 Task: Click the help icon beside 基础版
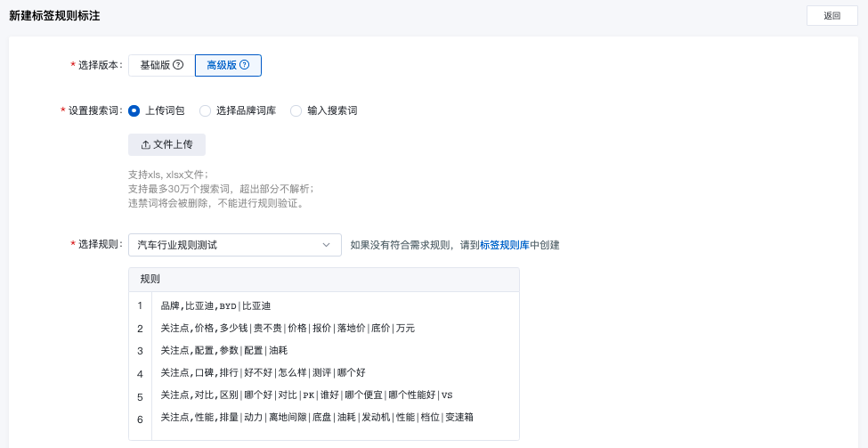(x=178, y=65)
